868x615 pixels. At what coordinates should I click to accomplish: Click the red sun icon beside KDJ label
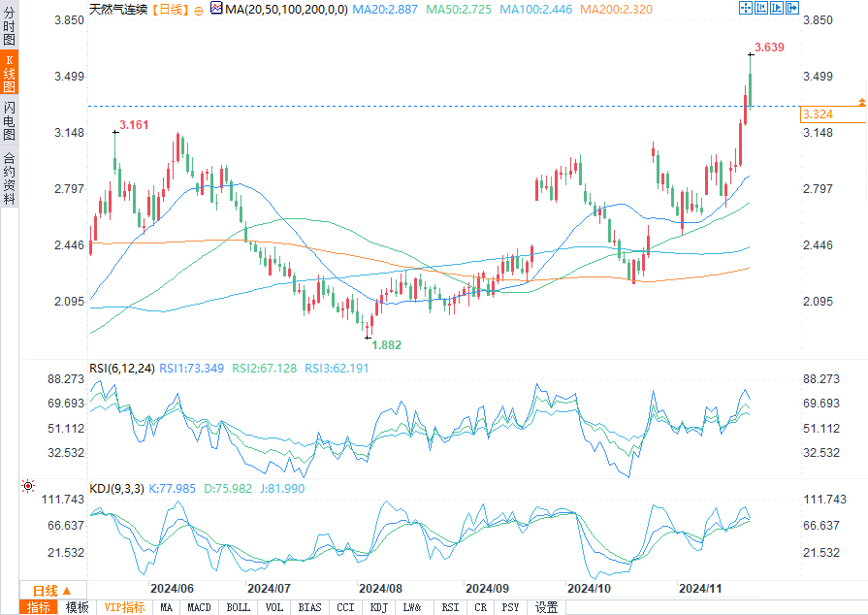27,485
